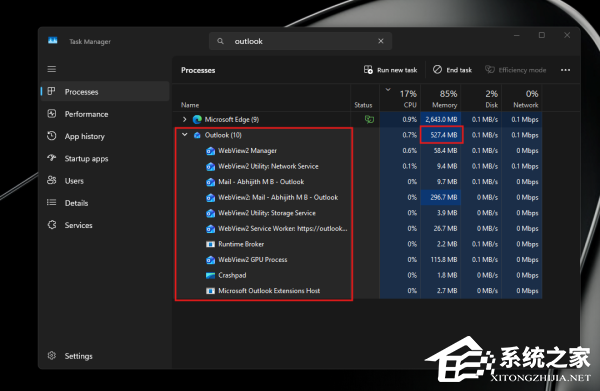Click Run new task icon
600x391 pixels.
click(368, 70)
